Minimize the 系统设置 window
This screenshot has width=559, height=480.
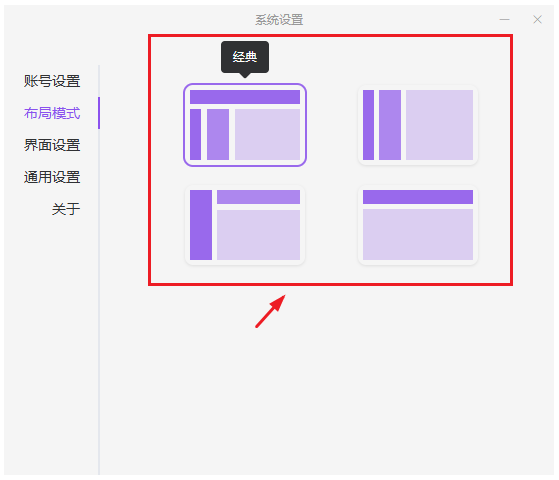(504, 20)
